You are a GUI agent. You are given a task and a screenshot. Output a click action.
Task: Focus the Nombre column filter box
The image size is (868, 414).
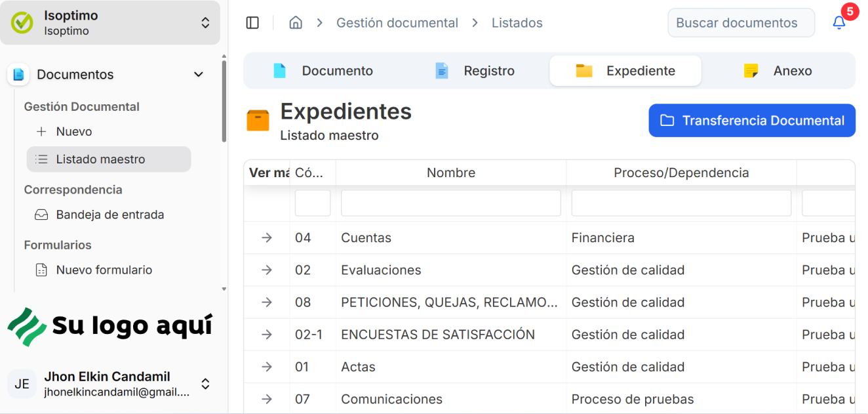click(x=450, y=203)
